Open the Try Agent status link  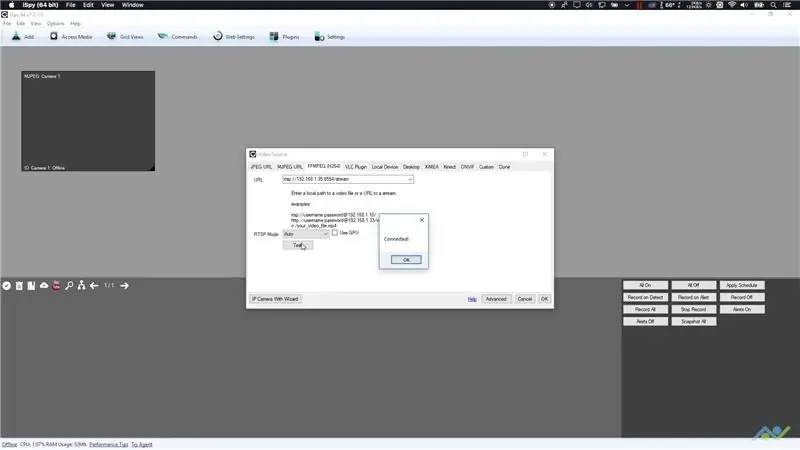click(142, 444)
